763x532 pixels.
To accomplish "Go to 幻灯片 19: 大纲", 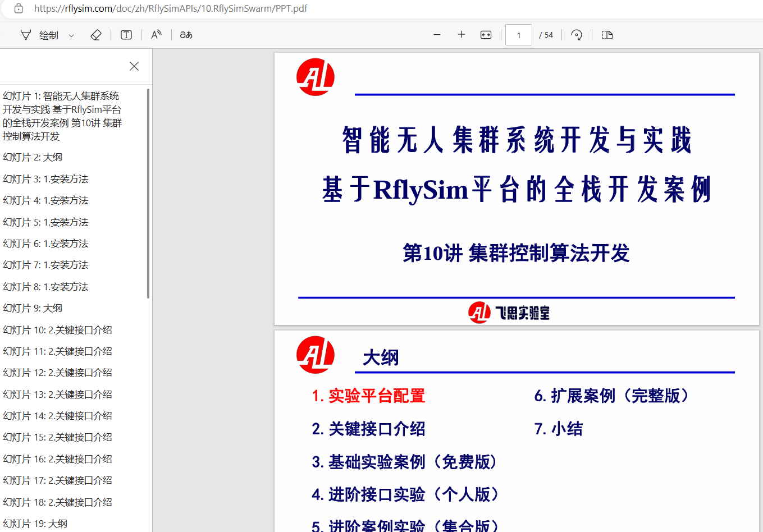I will (x=35, y=524).
